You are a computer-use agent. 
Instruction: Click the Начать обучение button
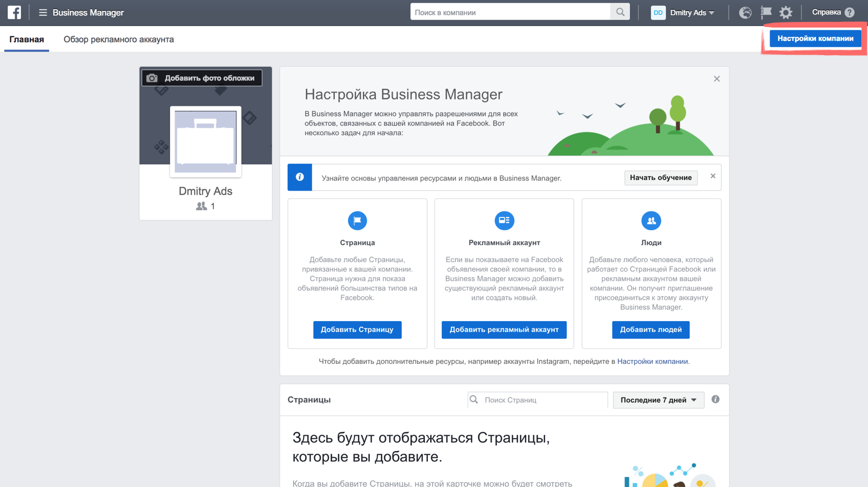(661, 178)
